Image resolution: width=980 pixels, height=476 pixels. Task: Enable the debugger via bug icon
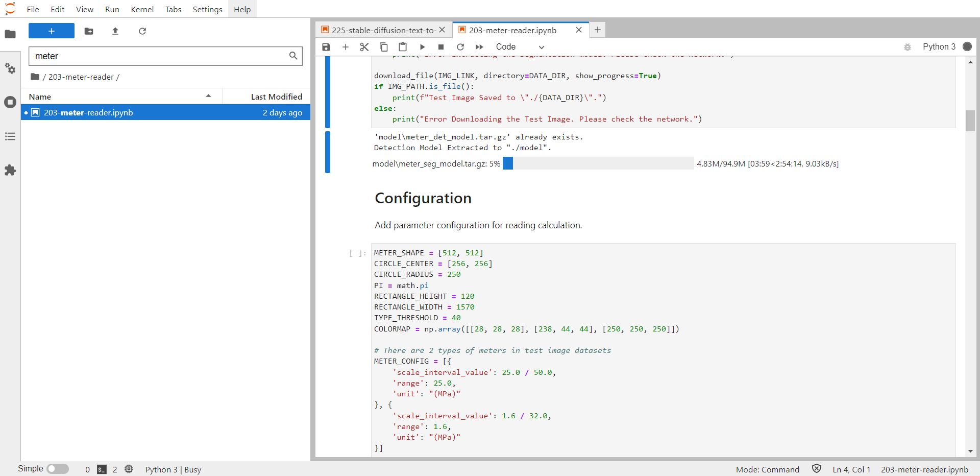pyautogui.click(x=908, y=47)
